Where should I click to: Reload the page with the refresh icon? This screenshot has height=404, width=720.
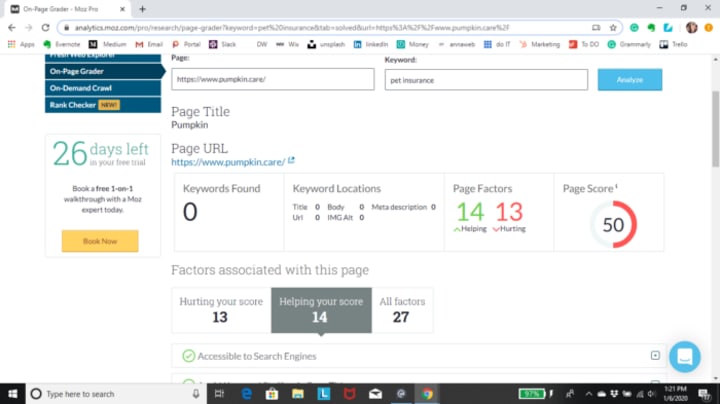coord(45,28)
